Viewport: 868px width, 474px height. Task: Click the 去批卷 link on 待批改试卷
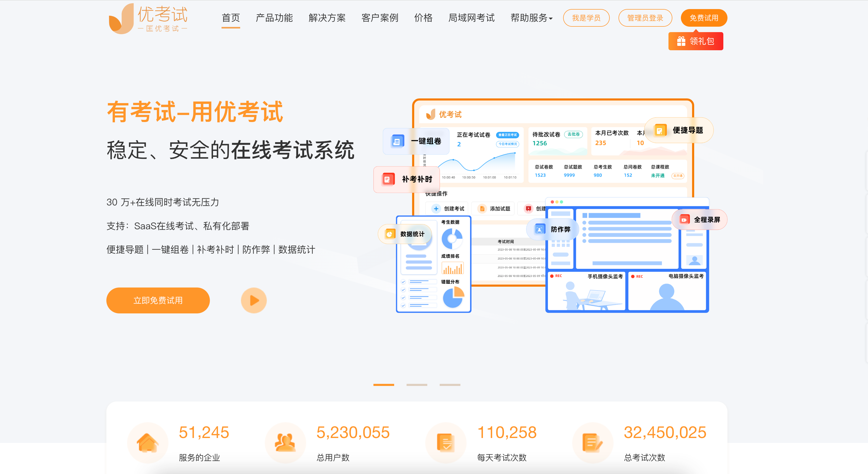[574, 134]
